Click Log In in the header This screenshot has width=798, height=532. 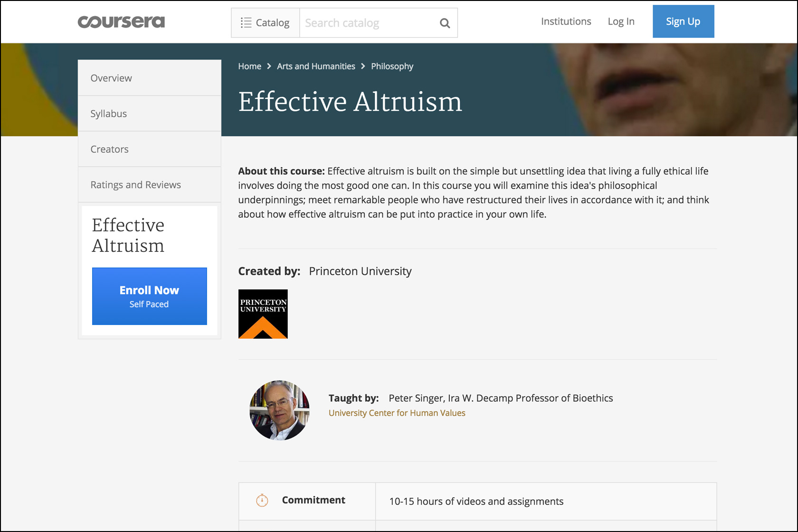621,21
